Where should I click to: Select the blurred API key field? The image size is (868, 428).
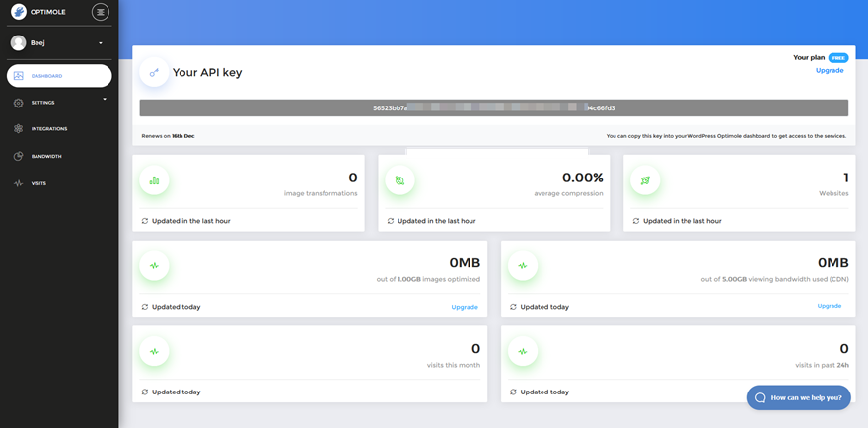[x=494, y=107]
